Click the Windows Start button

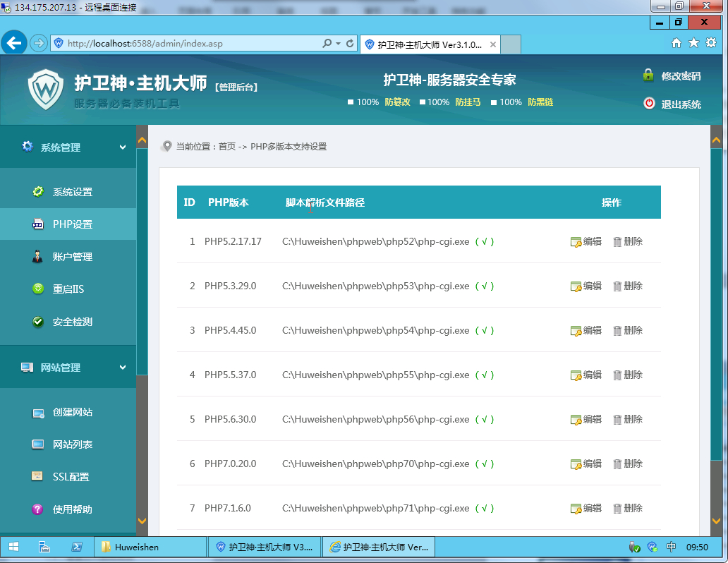point(13,547)
